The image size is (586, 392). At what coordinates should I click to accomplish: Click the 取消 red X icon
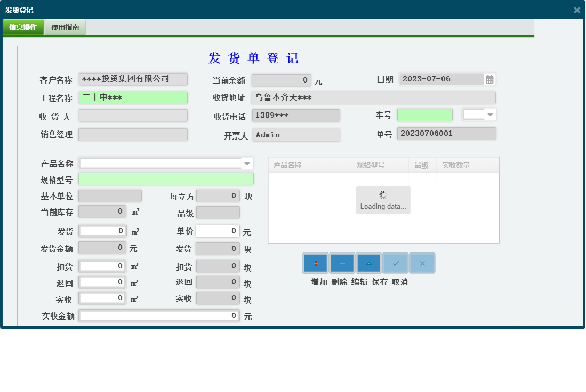[x=422, y=262]
